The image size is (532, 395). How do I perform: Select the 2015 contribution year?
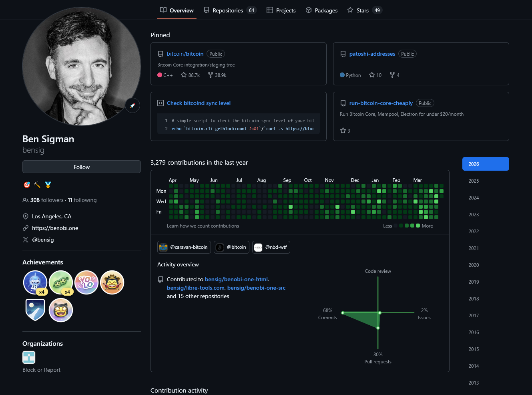(486, 349)
